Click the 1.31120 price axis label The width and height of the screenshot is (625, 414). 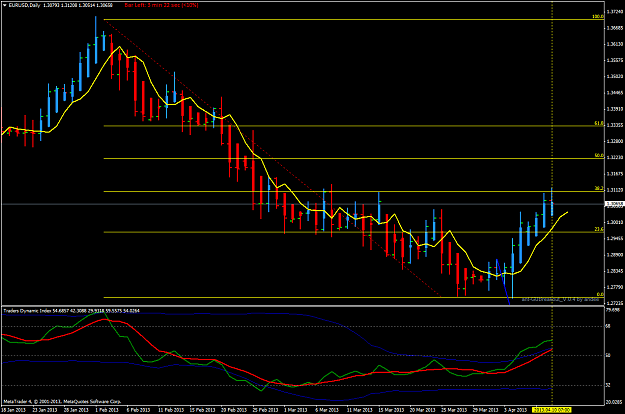coord(614,190)
